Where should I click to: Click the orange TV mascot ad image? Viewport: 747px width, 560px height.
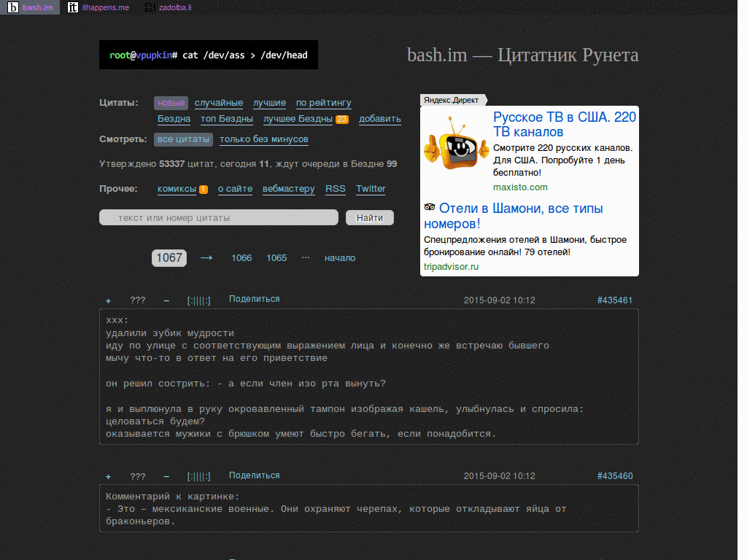[x=454, y=147]
